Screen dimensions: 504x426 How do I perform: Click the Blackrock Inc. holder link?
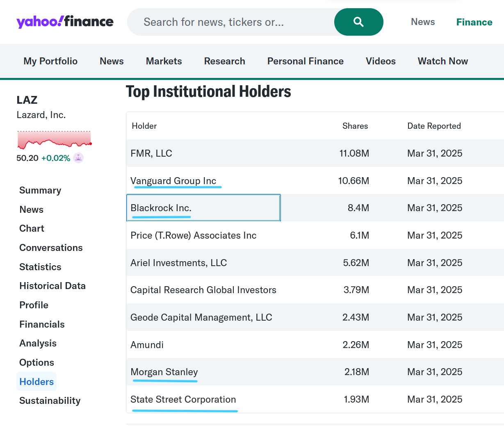point(161,208)
